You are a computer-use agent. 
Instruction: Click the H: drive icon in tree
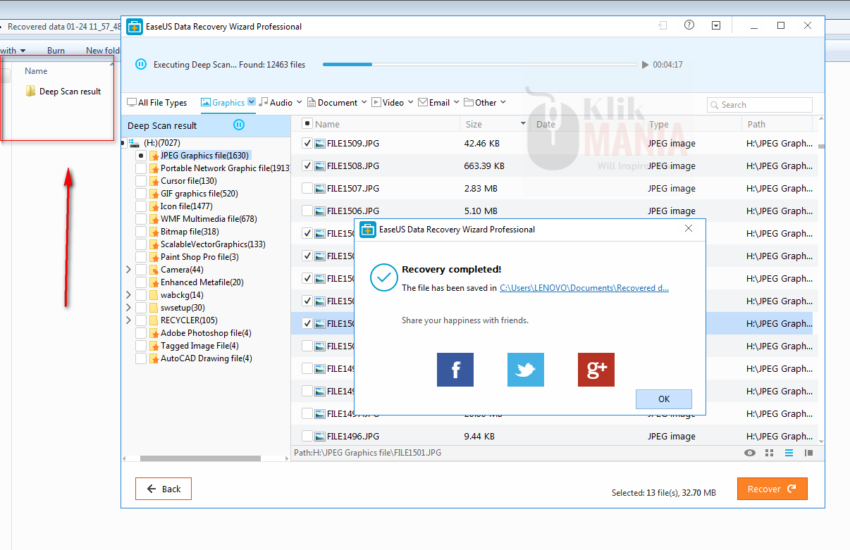pos(134,143)
